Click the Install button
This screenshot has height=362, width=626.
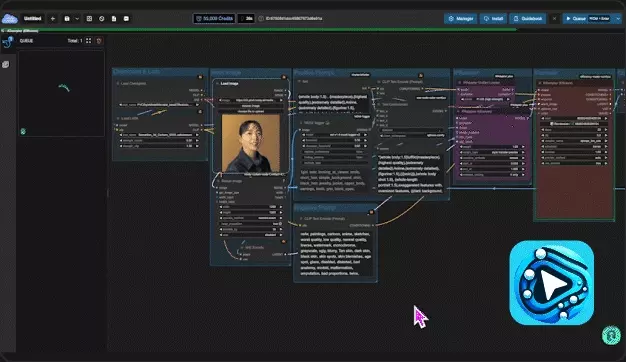(x=493, y=18)
